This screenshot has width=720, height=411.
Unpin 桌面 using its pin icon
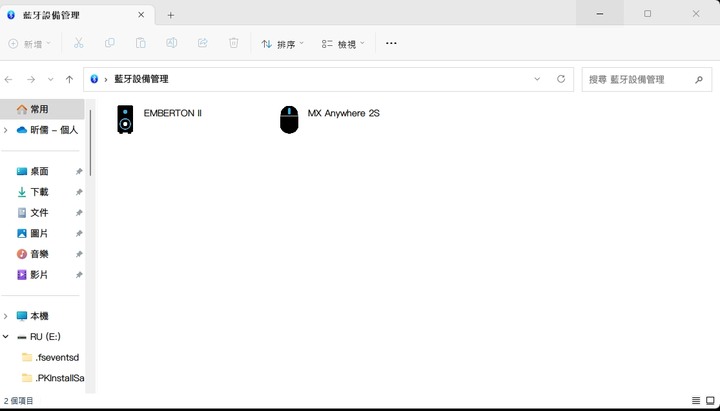pyautogui.click(x=79, y=171)
